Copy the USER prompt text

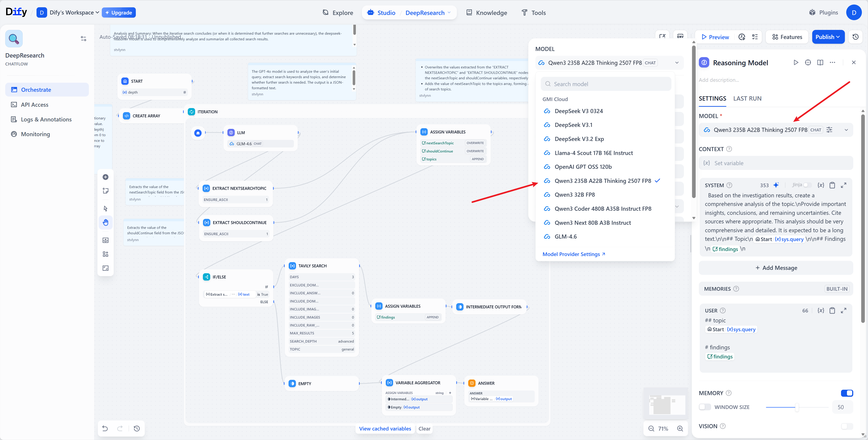(832, 311)
